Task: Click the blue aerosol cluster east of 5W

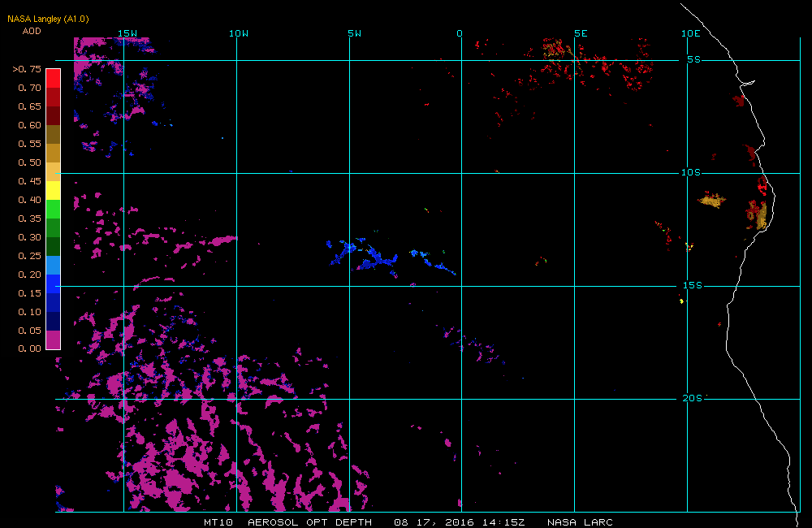Action: [376, 259]
